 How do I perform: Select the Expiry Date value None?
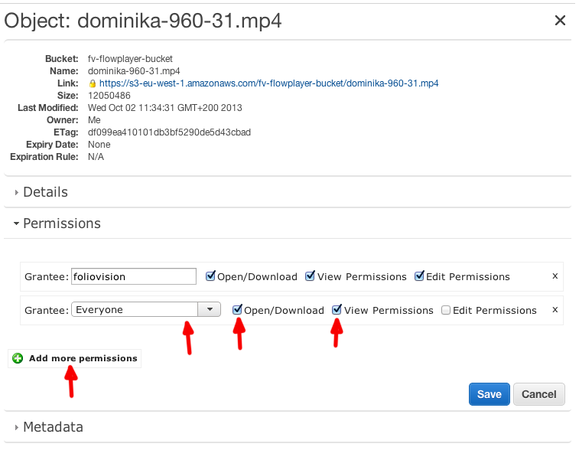point(99,144)
